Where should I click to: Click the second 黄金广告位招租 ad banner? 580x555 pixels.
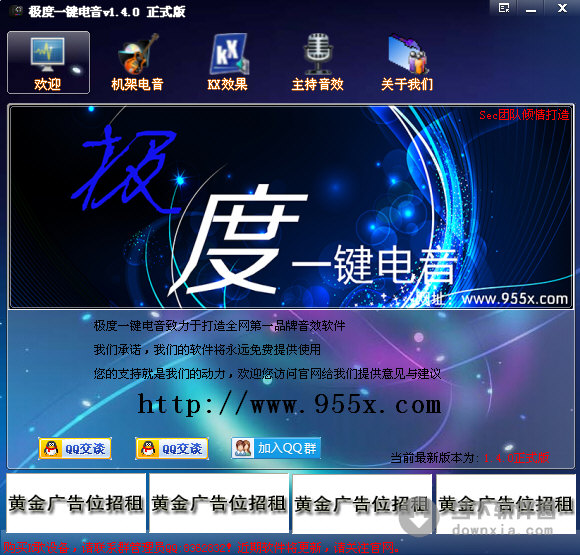click(219, 503)
